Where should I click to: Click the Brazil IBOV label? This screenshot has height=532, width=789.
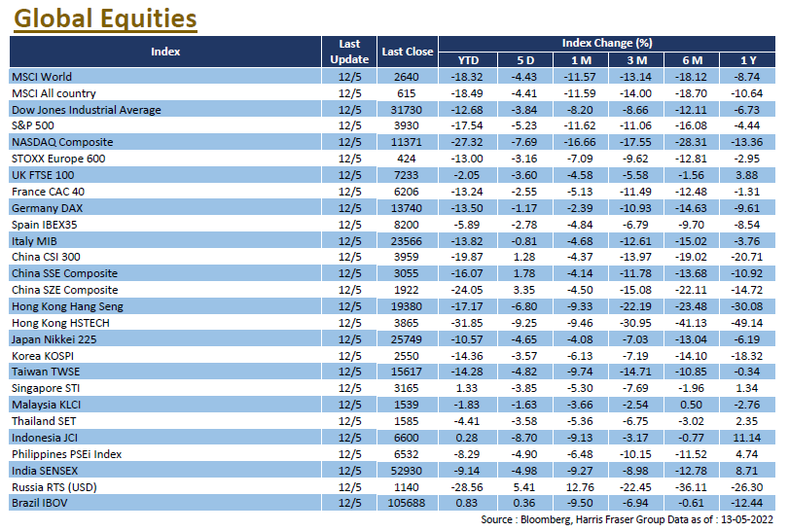click(x=39, y=503)
